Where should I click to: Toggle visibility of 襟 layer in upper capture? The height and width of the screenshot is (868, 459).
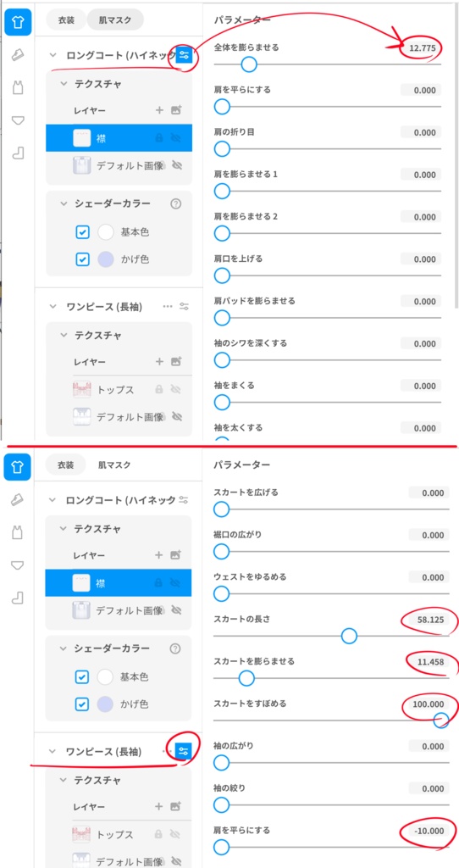tap(177, 138)
